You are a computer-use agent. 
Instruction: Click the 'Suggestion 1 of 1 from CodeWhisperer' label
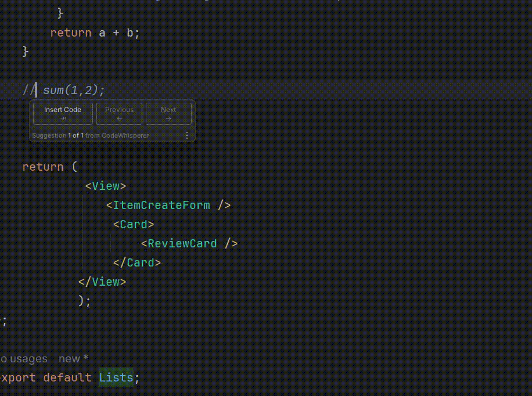[x=90, y=135]
